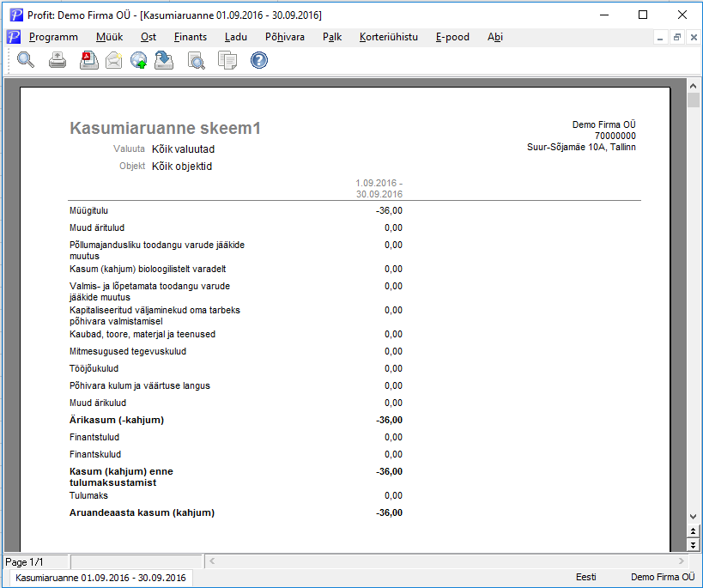Click the Tööjõukulud row
The width and height of the screenshot is (703, 588).
(236, 368)
